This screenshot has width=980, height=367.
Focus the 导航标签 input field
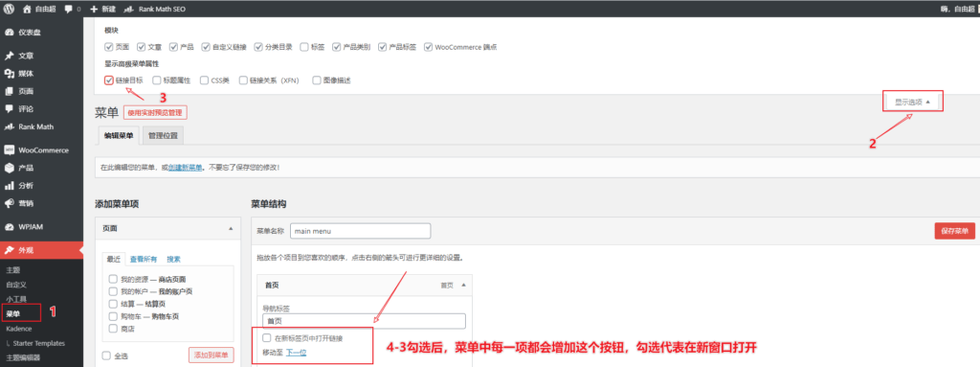[365, 321]
